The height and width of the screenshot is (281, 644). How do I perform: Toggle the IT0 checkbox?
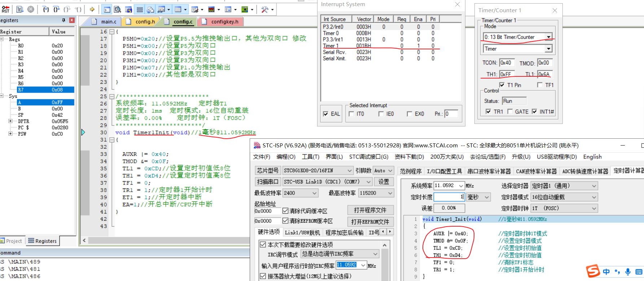[351, 114]
